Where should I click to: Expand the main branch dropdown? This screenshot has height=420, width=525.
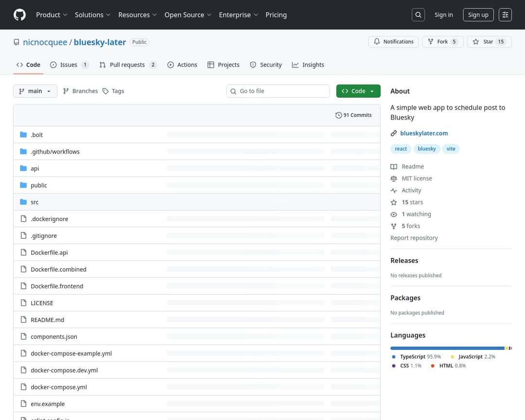[35, 91]
